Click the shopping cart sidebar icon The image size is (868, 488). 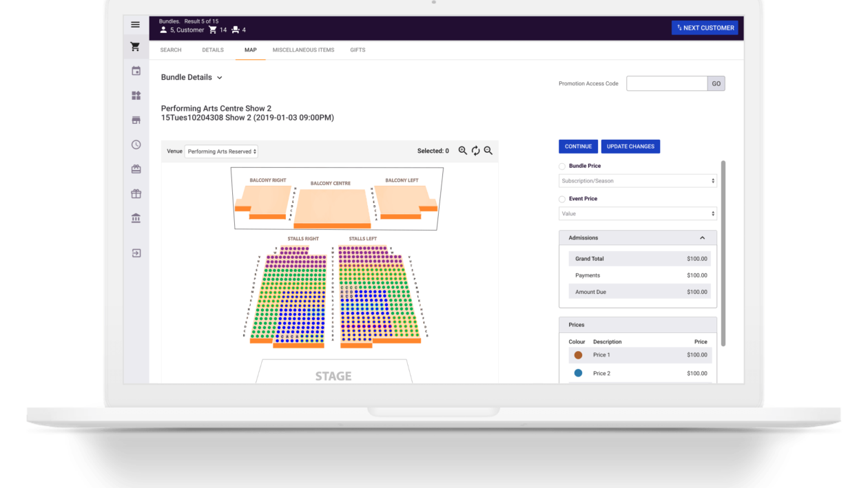[x=136, y=47]
